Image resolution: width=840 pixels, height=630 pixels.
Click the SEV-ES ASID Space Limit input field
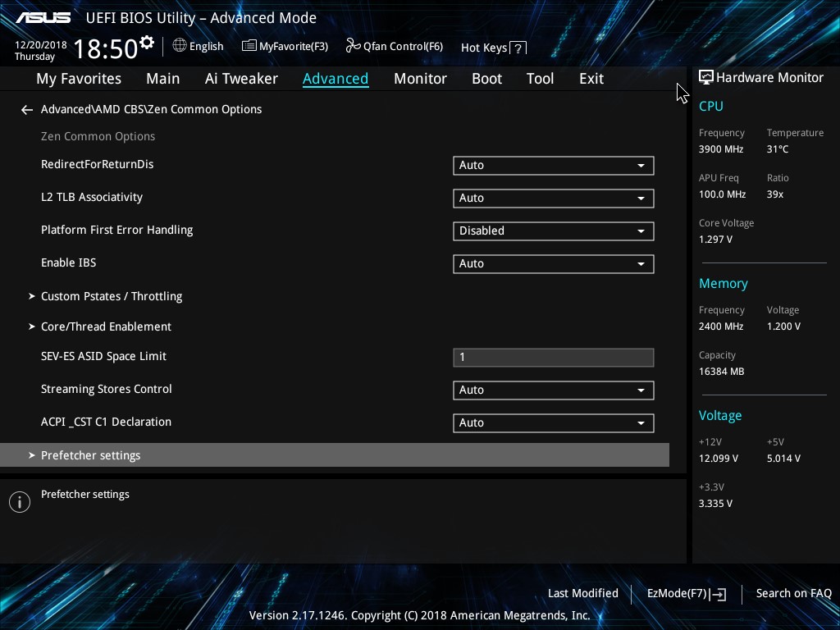(x=554, y=358)
